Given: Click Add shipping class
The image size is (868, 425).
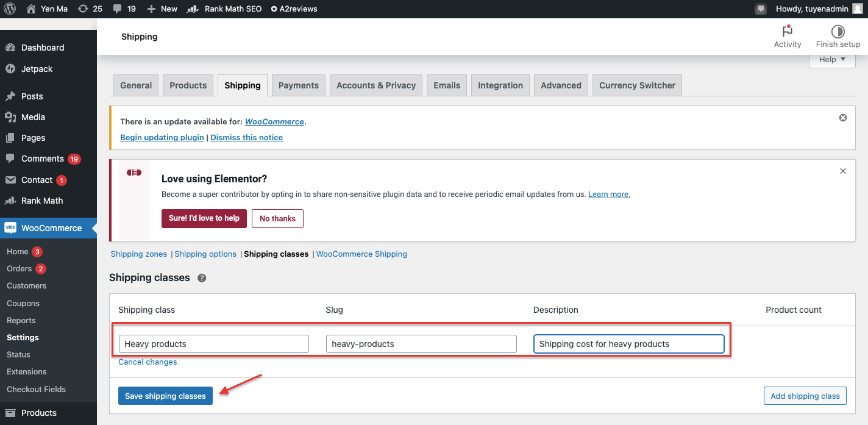Looking at the screenshot, I should pos(805,396).
